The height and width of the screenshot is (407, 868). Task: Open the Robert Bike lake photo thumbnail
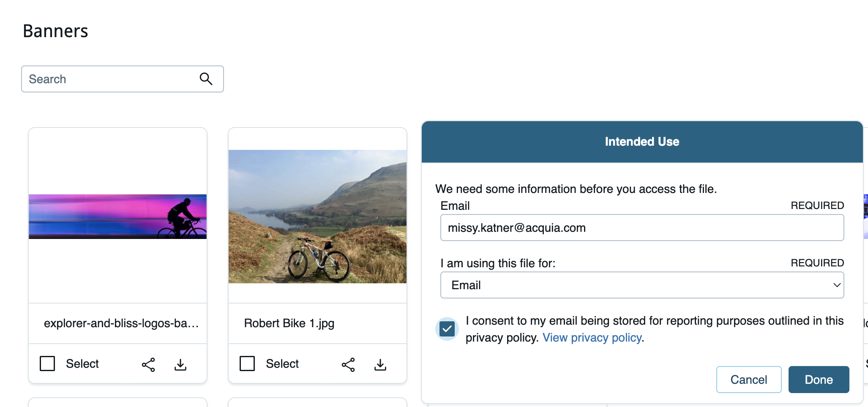[x=317, y=217]
